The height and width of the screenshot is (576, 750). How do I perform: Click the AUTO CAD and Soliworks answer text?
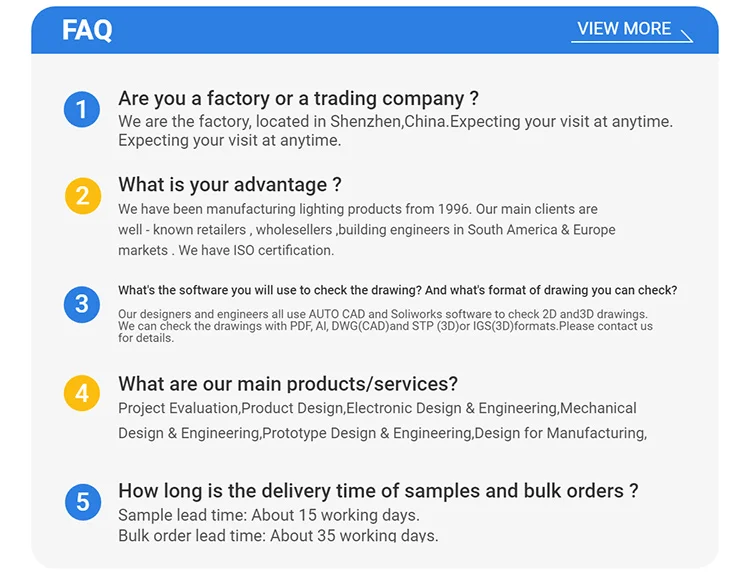pos(382,314)
